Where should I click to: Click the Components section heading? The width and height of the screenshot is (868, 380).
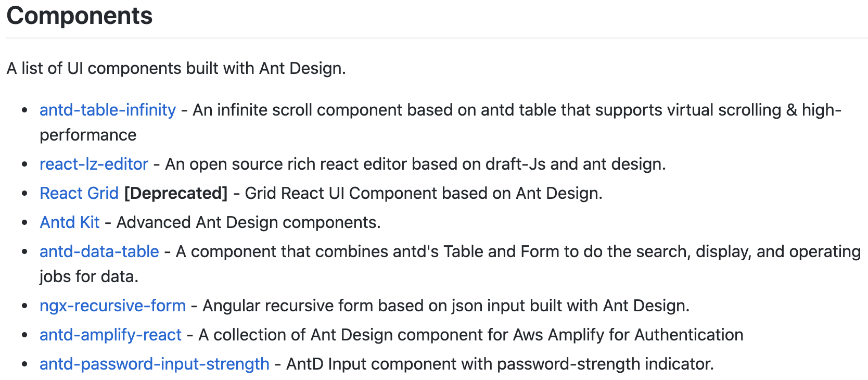point(80,16)
